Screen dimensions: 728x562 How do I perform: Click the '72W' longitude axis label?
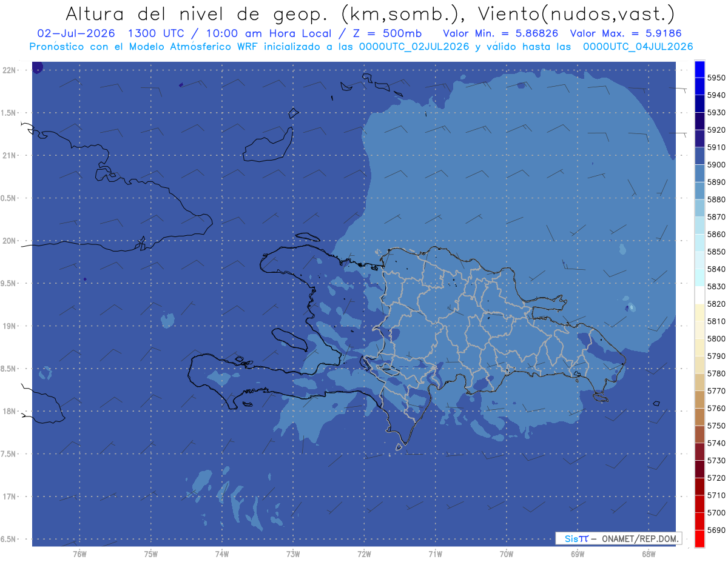364,554
